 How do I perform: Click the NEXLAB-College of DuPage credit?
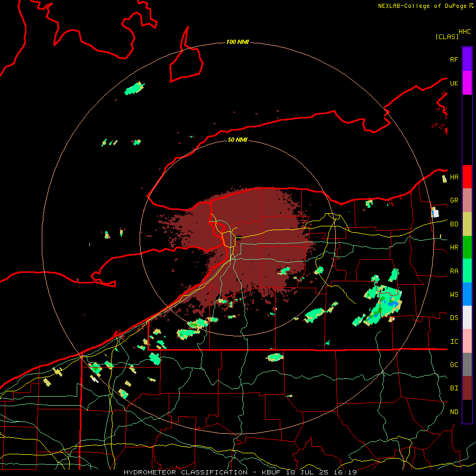tap(422, 6)
